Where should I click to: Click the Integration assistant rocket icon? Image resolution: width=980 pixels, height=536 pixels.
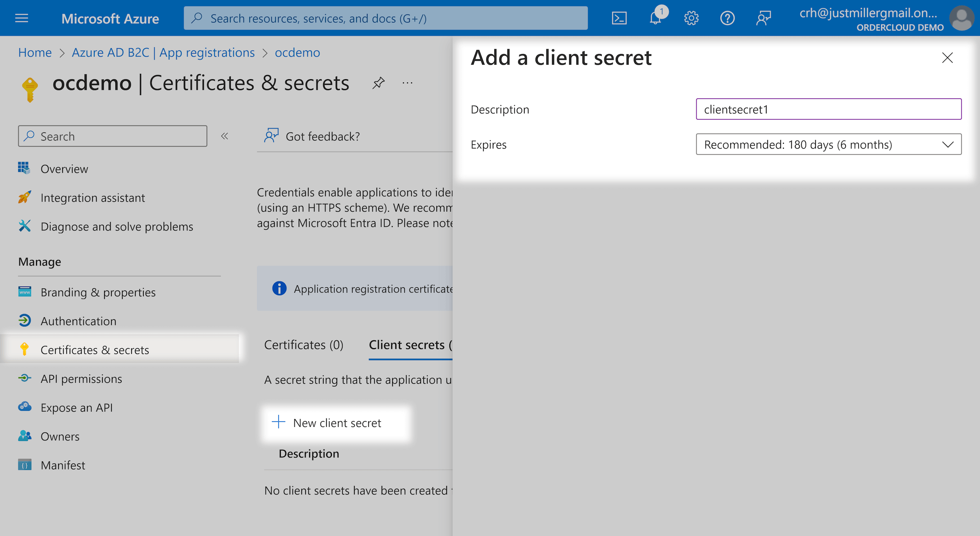[24, 197]
